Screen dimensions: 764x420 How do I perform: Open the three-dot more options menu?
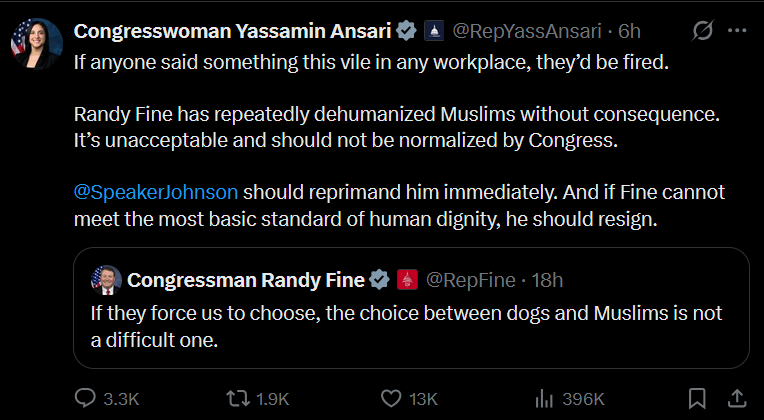pos(737,31)
